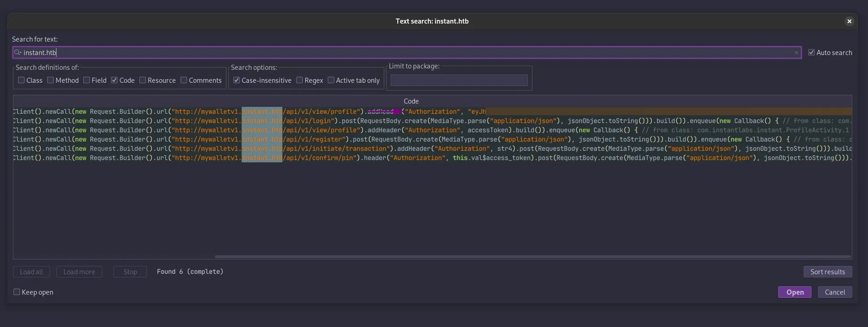The height and width of the screenshot is (327, 868).
Task: Toggle the Auto search checkbox
Action: (812, 52)
